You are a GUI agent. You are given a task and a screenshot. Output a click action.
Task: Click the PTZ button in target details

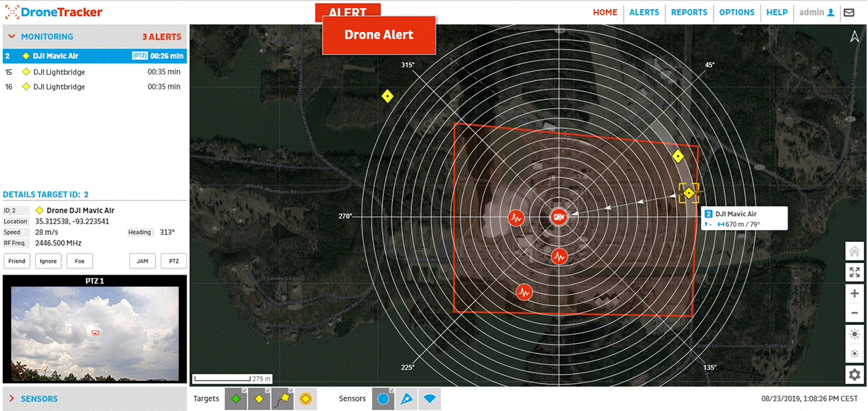click(x=174, y=261)
